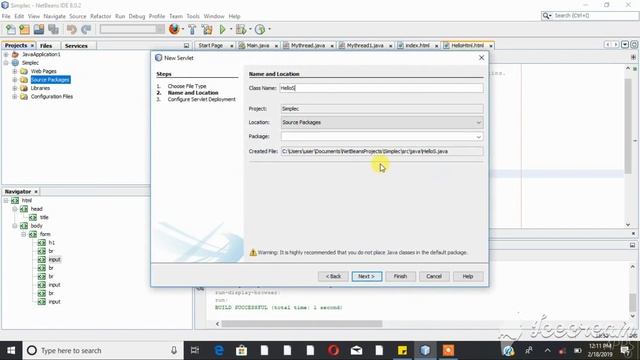Click the New Project toolbar icon

pyautogui.click(x=24, y=29)
